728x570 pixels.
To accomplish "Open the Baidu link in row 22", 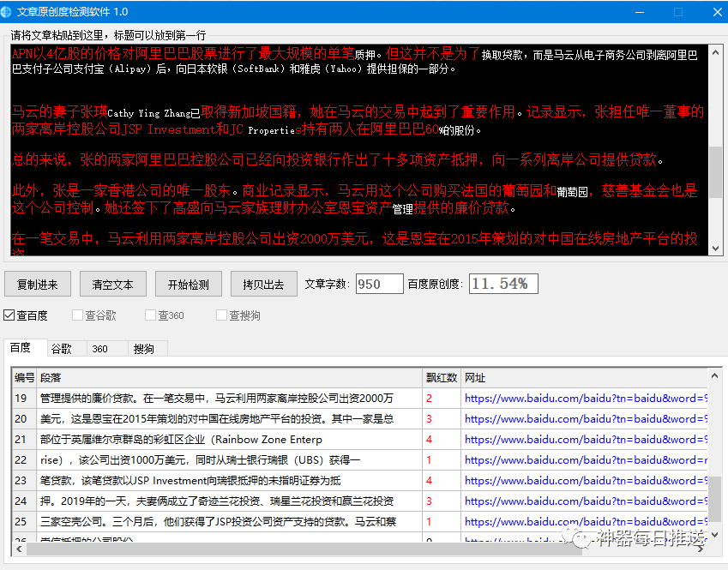I will 586,460.
